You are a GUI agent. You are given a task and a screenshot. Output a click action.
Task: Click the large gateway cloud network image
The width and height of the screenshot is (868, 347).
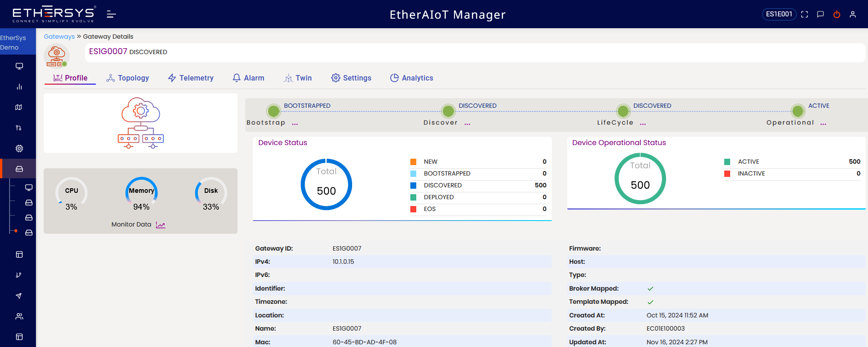click(x=141, y=123)
